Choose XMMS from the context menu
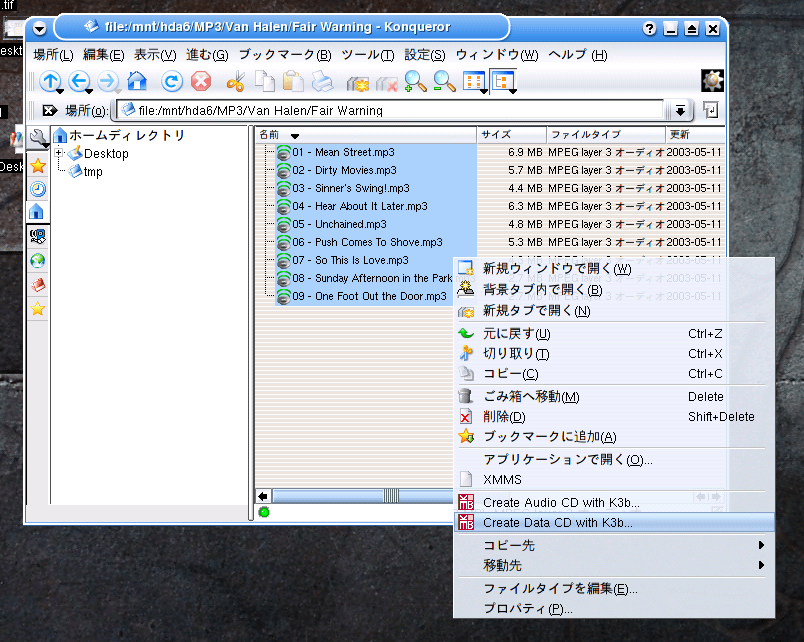 [614, 479]
